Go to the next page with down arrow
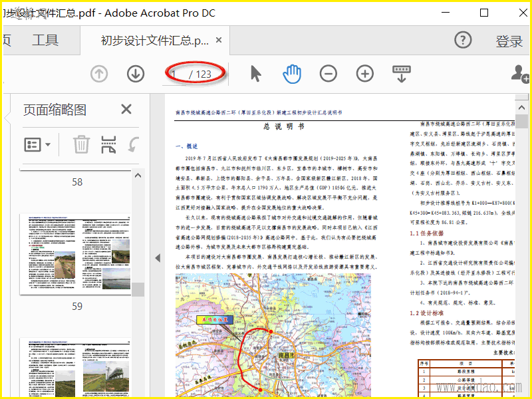Viewport: 532px width, 399px height. (136, 74)
